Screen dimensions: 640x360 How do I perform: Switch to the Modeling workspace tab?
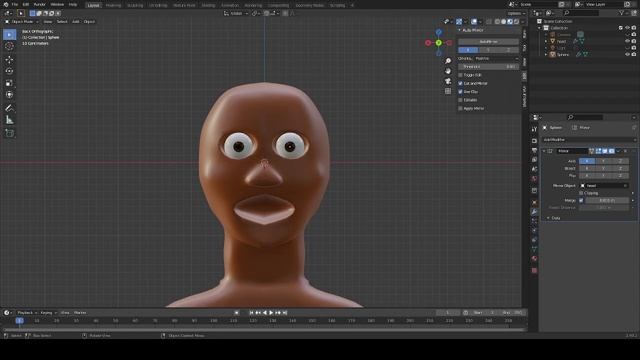(x=113, y=5)
